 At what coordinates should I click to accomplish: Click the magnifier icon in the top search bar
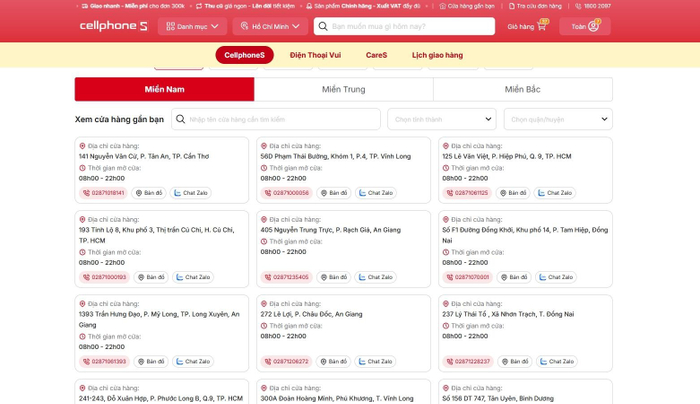pyautogui.click(x=323, y=26)
